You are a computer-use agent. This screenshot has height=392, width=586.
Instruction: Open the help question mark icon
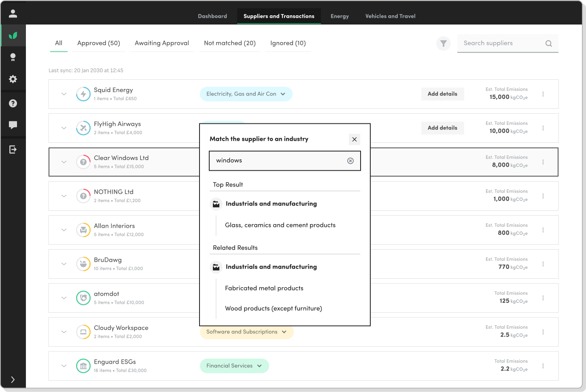tap(13, 104)
